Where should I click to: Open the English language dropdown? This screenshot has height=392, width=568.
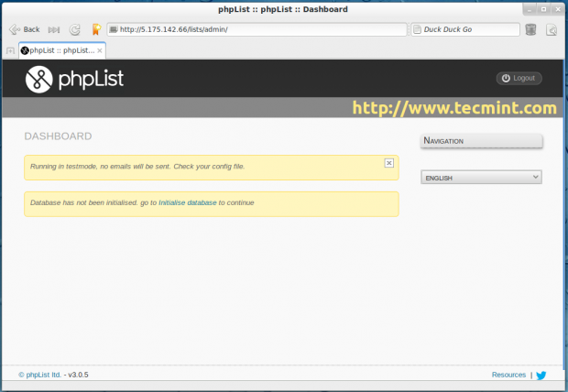[481, 178]
